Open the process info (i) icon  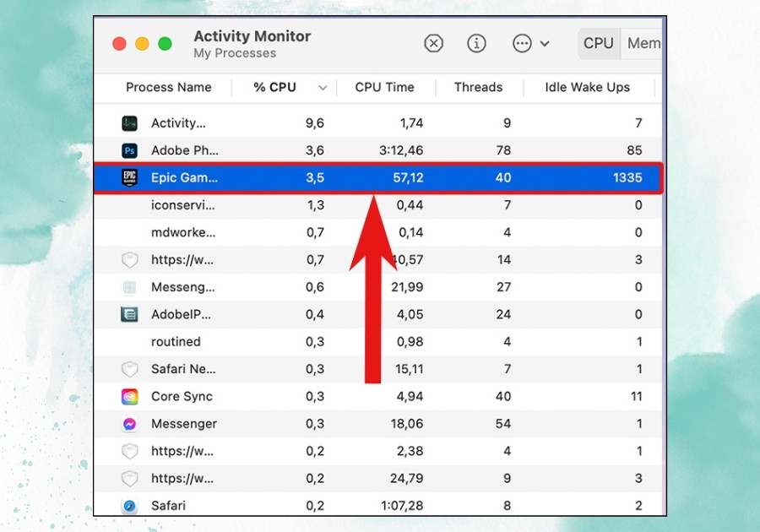[476, 43]
